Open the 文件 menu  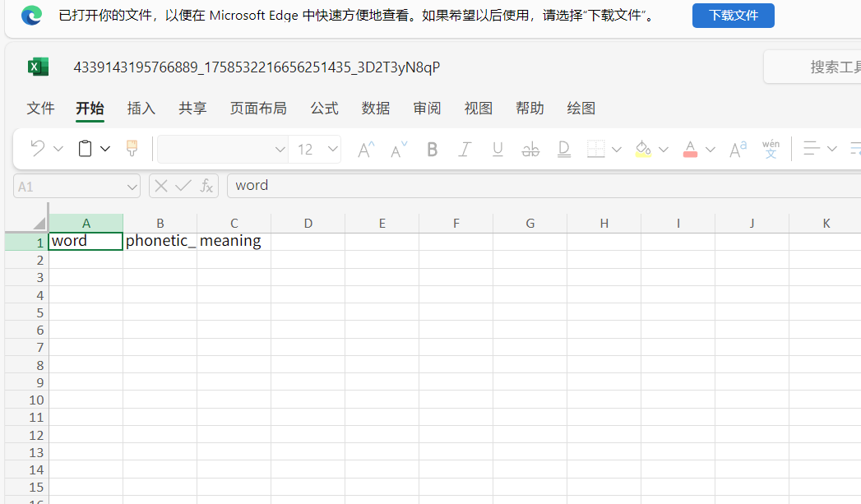click(40, 109)
